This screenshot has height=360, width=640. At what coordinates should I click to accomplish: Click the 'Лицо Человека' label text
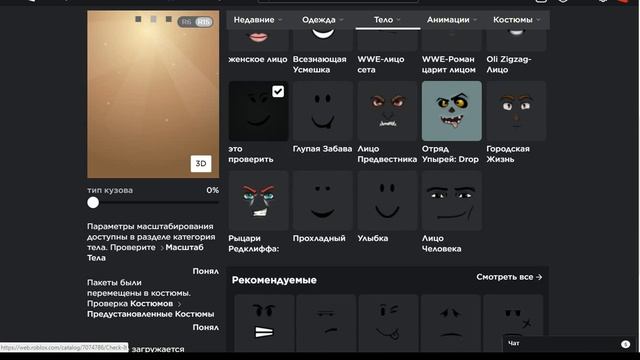(x=442, y=243)
